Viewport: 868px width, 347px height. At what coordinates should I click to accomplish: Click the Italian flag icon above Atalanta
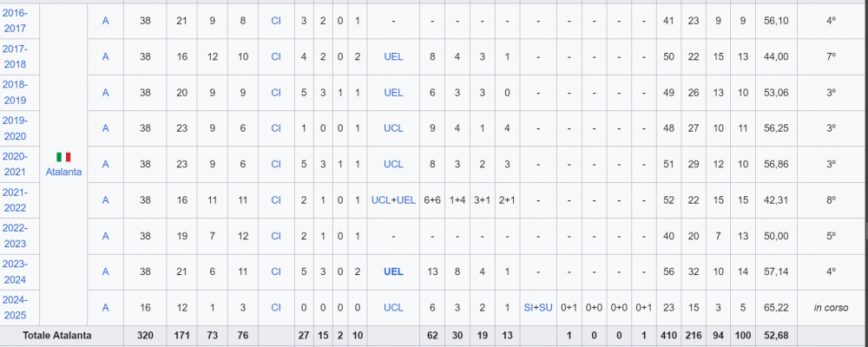[x=63, y=157]
